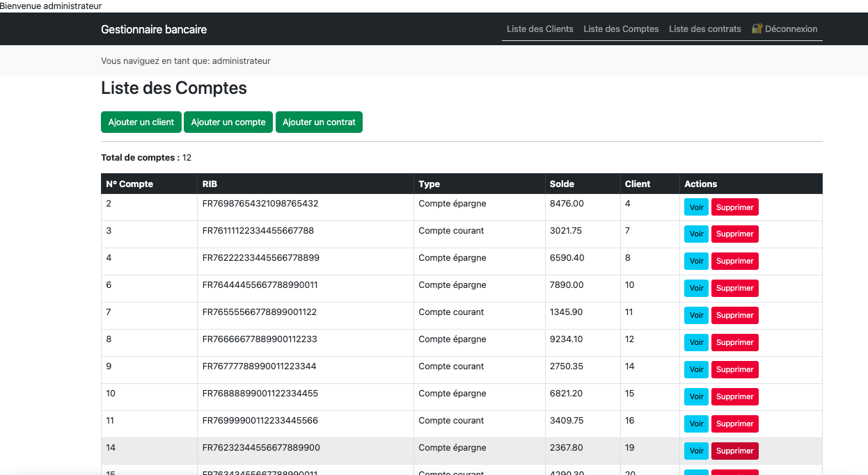The width and height of the screenshot is (868, 475).
Task: Click Supprimer for account number 7
Action: pyautogui.click(x=734, y=316)
